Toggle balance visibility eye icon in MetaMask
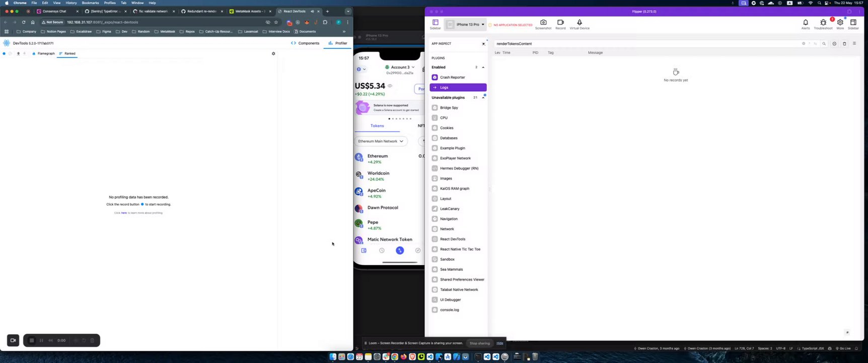Image resolution: width=868 pixels, height=363 pixels. (x=390, y=86)
